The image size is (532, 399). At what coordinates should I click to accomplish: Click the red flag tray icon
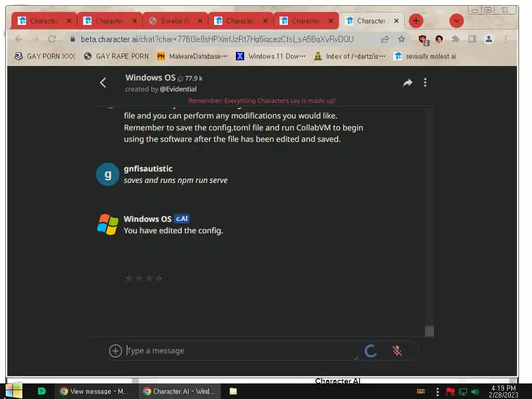[450, 392]
